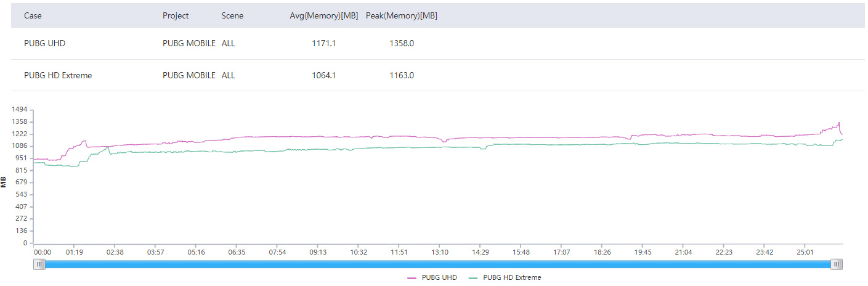Click the pink peak spike at chart end
The image size is (868, 286).
pyautogui.click(x=838, y=124)
